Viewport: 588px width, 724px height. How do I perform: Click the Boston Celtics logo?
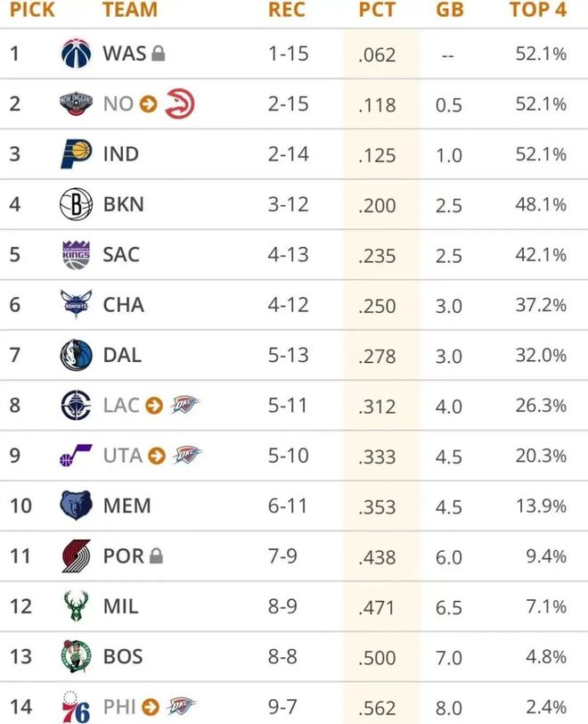pyautogui.click(x=76, y=656)
